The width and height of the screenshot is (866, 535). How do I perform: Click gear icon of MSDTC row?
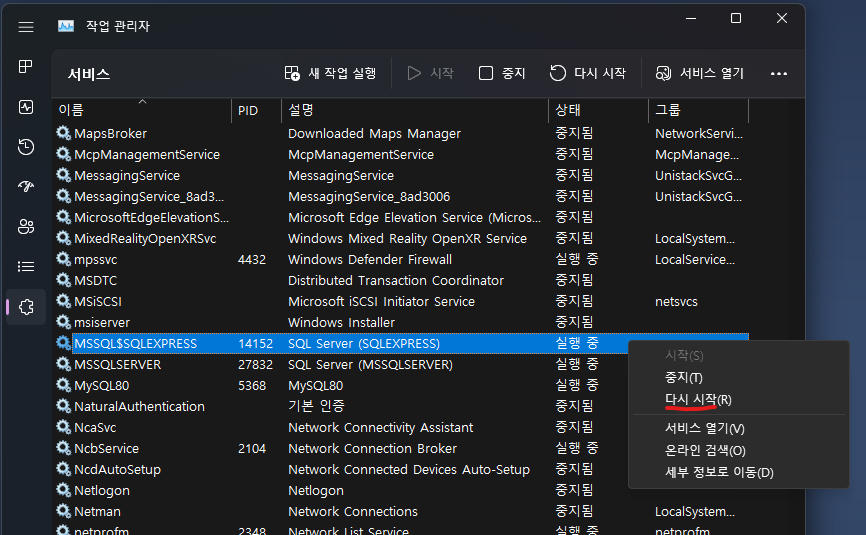point(64,280)
